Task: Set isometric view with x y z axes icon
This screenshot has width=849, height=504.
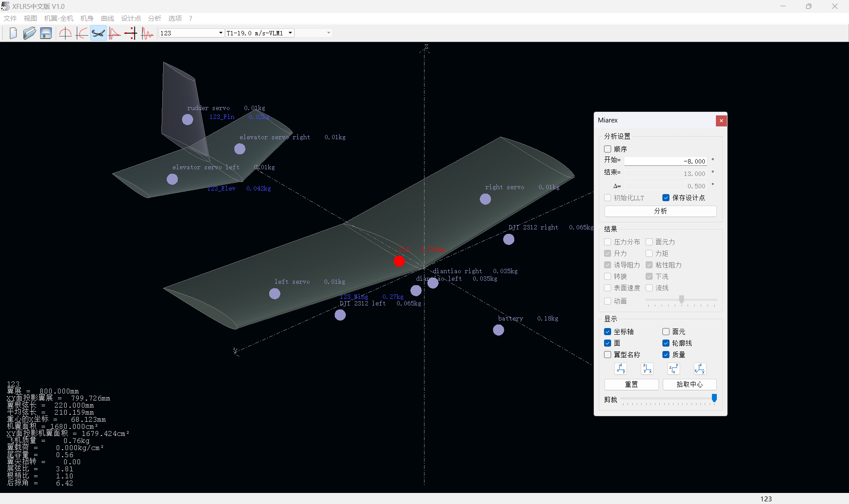Action: click(x=700, y=369)
